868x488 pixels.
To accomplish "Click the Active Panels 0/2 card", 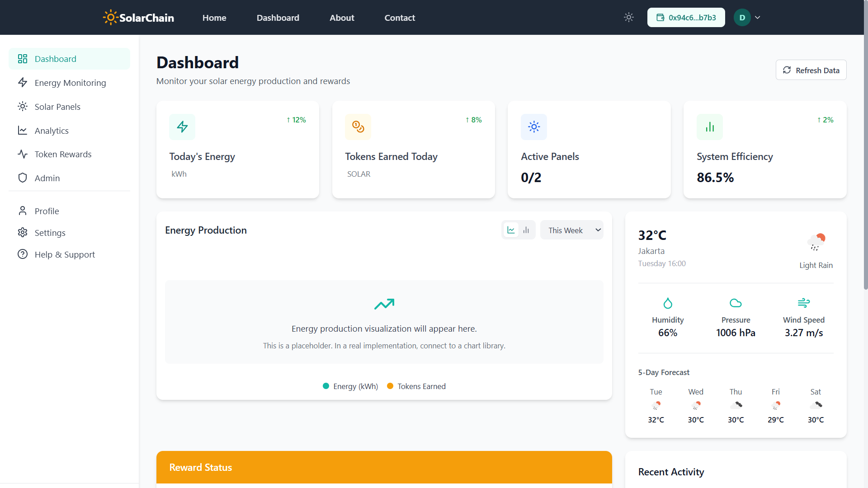I will 589,150.
